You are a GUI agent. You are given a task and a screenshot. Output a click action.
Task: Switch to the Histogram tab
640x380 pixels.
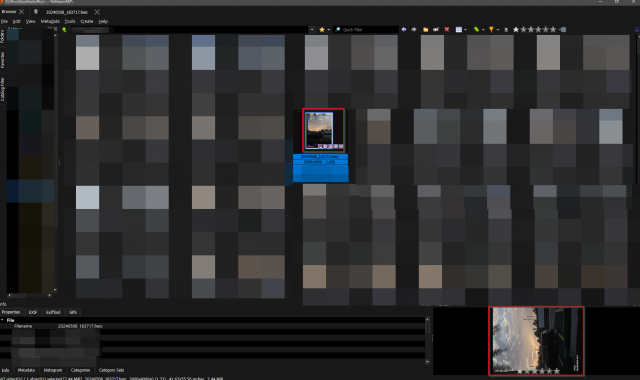[53, 370]
